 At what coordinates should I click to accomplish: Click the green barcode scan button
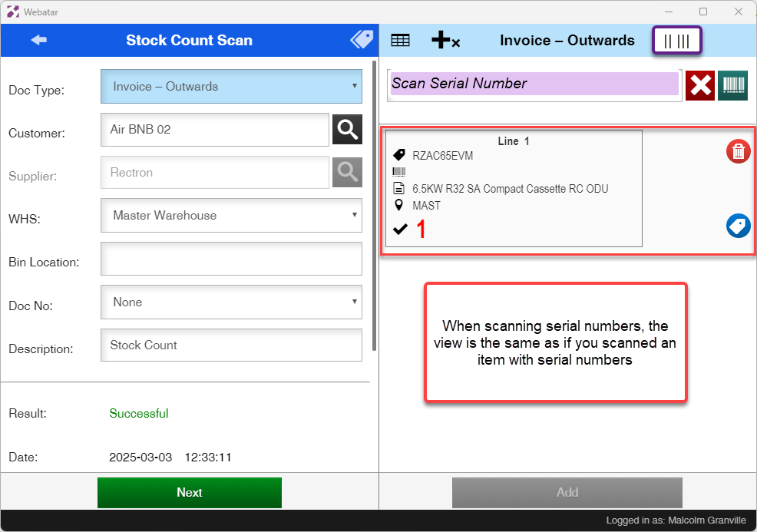click(x=733, y=85)
